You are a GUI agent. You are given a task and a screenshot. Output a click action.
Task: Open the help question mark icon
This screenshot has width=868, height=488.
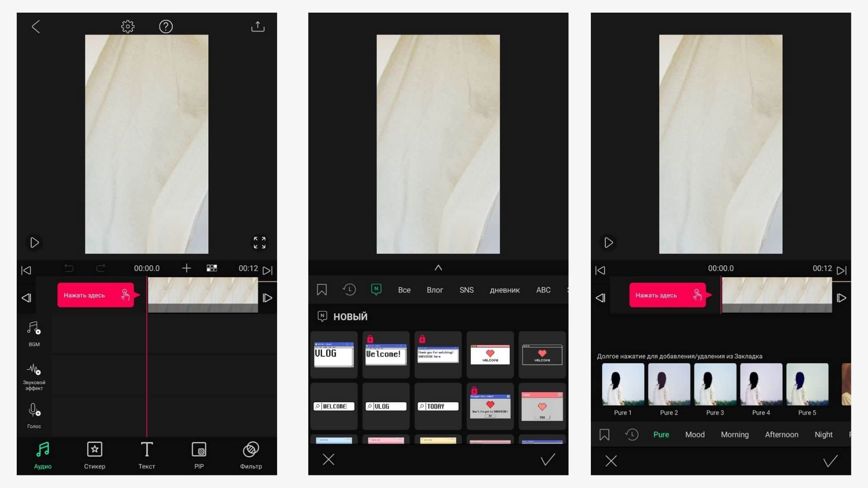166,27
